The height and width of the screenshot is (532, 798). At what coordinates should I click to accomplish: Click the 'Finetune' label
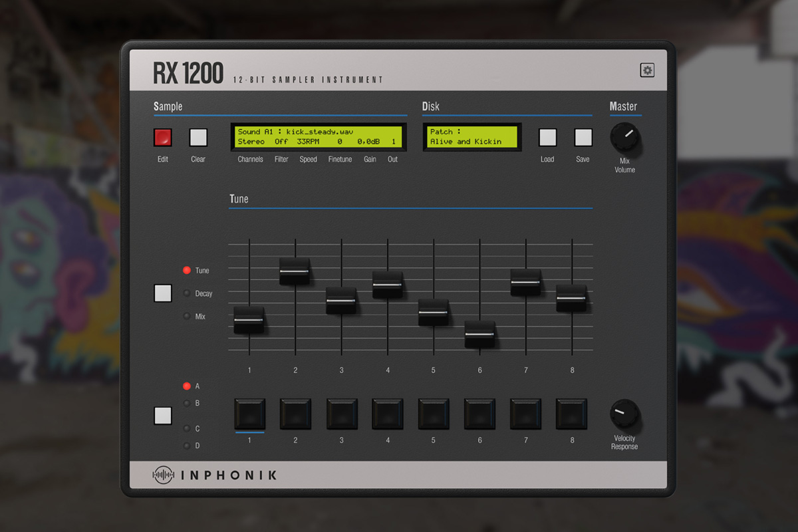(340, 159)
